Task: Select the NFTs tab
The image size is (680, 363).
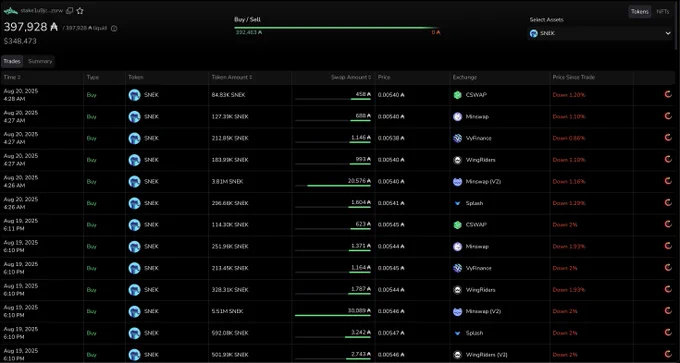Action: [x=663, y=12]
